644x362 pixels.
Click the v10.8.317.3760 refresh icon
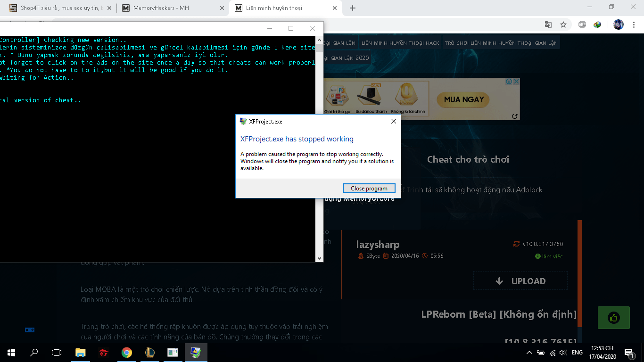(516, 244)
